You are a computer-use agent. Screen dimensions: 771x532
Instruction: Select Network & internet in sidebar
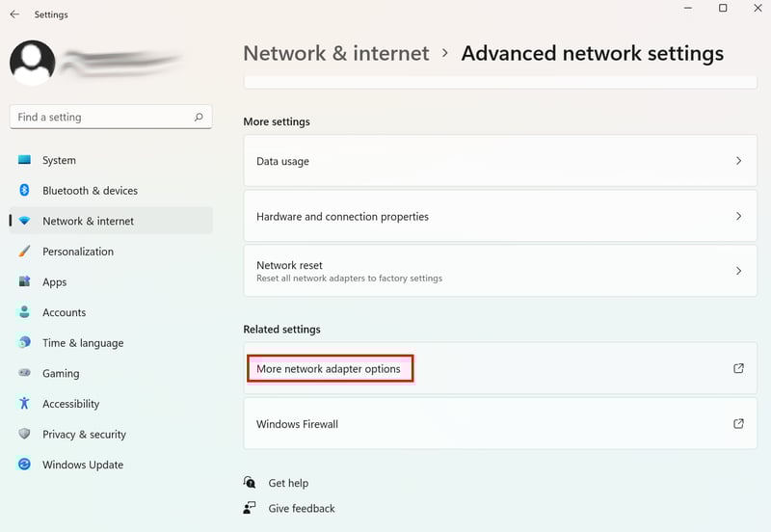pyautogui.click(x=111, y=221)
